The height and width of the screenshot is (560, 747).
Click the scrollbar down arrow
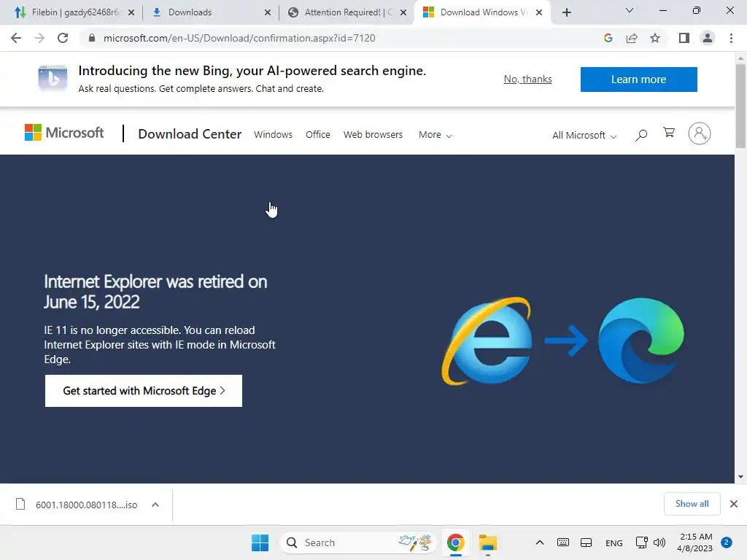[x=740, y=477]
